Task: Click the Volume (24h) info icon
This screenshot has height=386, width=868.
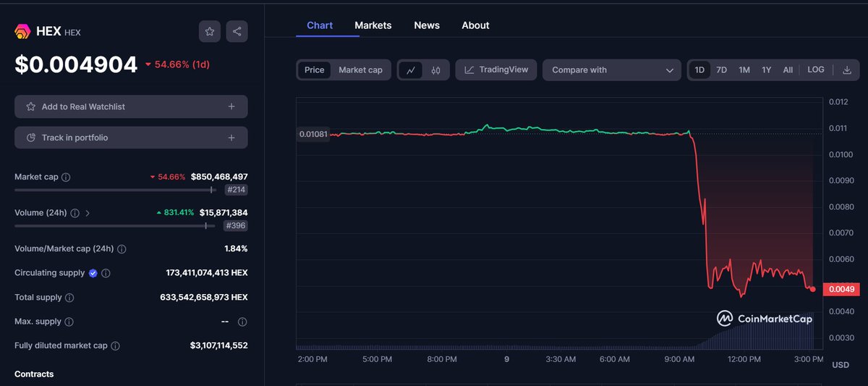Action: pyautogui.click(x=75, y=213)
